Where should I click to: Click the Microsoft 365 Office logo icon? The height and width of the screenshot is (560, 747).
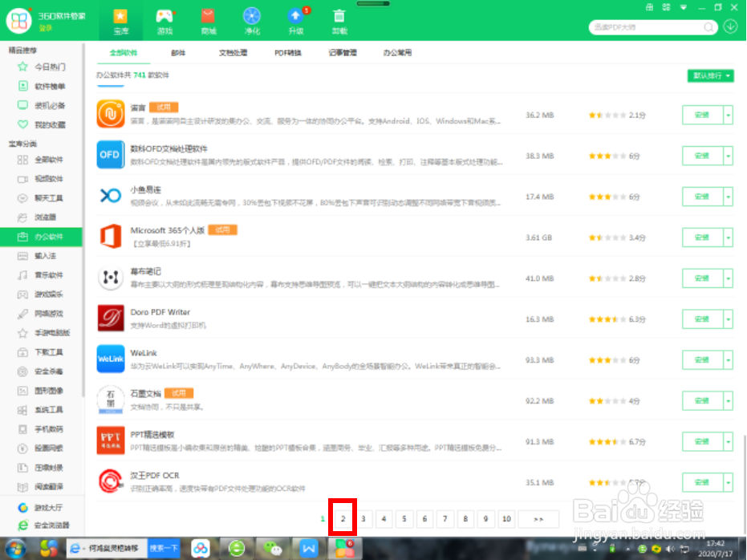click(x=111, y=237)
